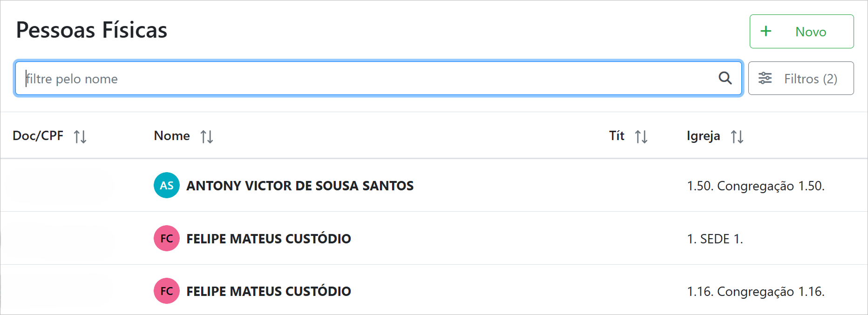Viewport: 868px width, 315px height.
Task: Click the FC avatar for Congregação 1.16 row
Action: (167, 291)
